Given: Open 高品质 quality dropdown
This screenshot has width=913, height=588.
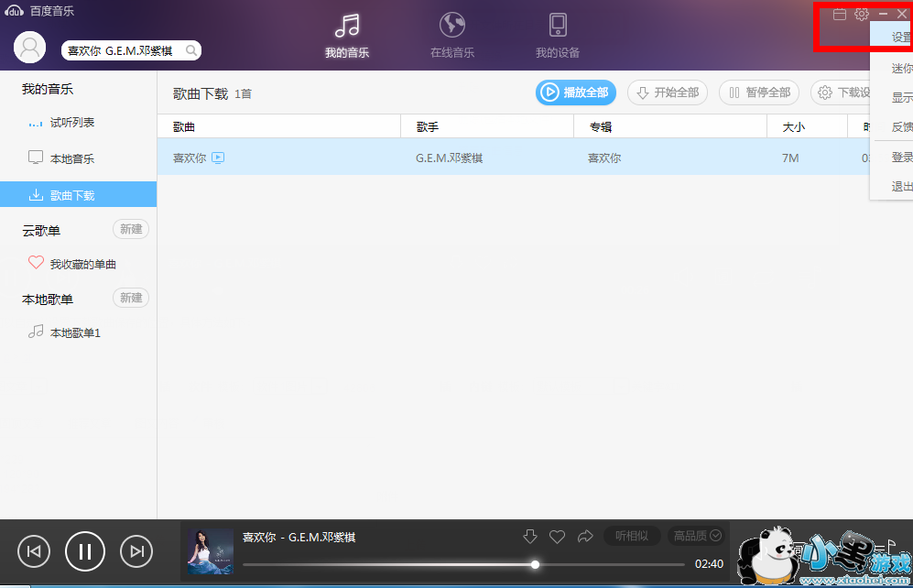Looking at the screenshot, I should 696,536.
